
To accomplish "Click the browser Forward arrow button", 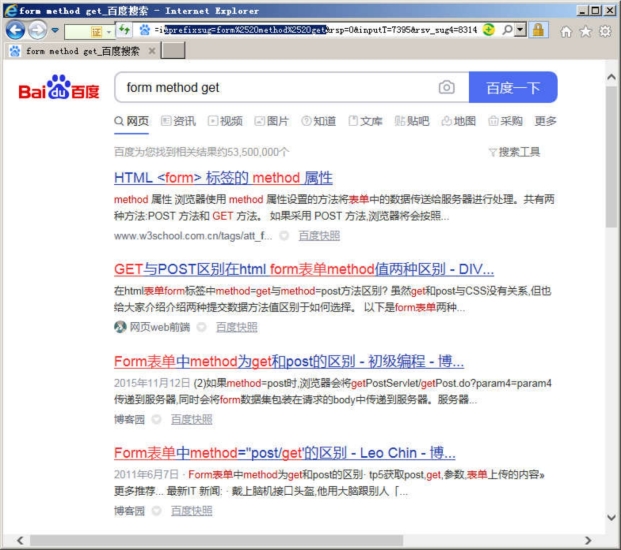I will (x=38, y=30).
